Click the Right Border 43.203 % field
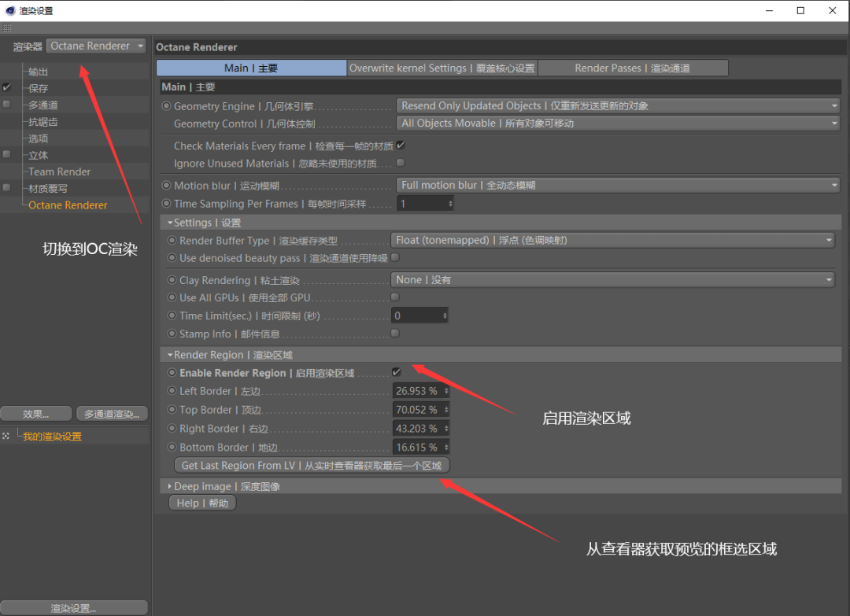850x616 pixels. click(x=420, y=428)
